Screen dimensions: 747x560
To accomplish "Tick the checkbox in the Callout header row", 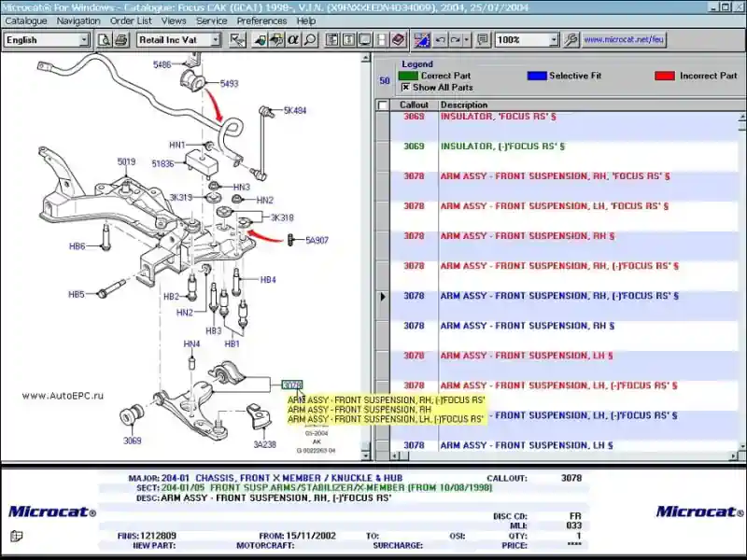I will pyautogui.click(x=383, y=105).
